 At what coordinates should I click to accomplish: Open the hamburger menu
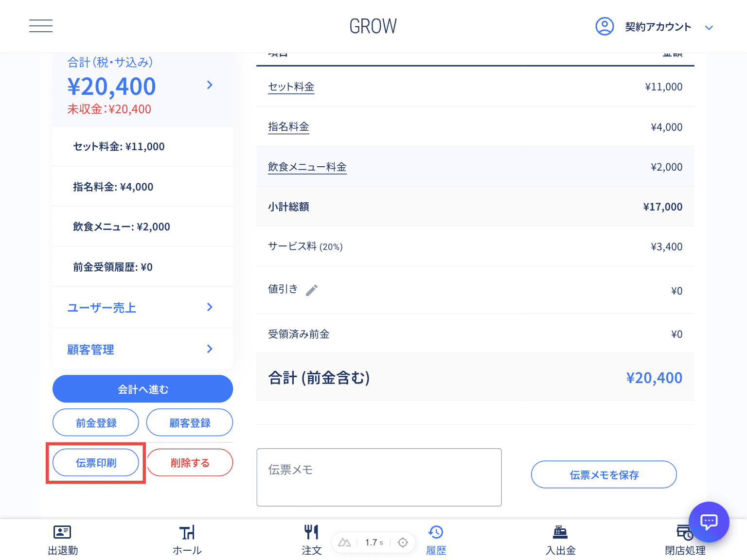[x=41, y=26]
